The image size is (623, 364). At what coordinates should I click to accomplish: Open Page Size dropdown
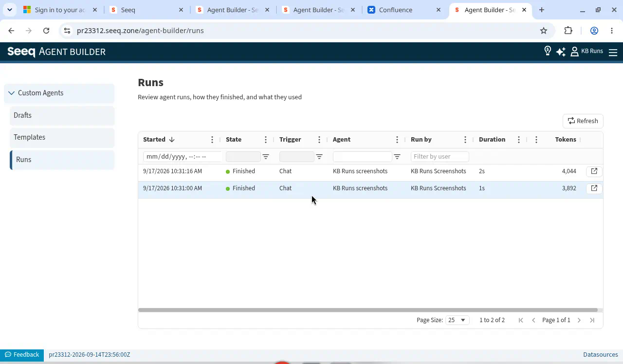click(457, 320)
